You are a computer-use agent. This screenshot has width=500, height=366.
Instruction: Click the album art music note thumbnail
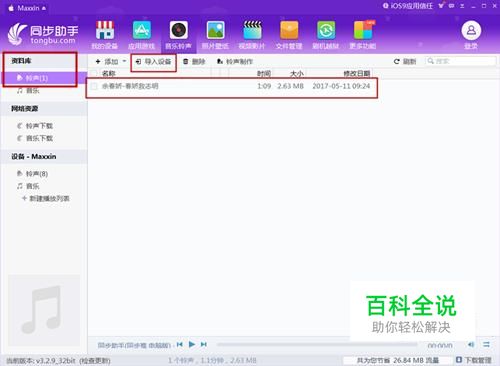click(44, 310)
